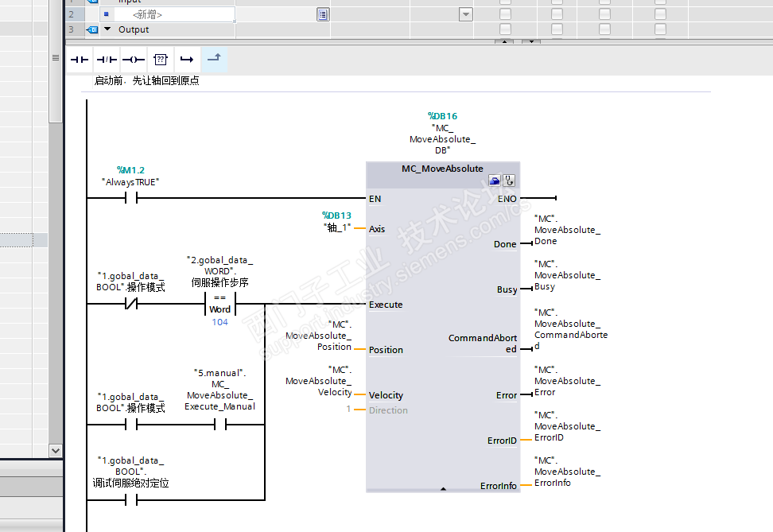Open the dropdown arrow in <新增> row
Screen dimensions: 773x532
[465, 14]
